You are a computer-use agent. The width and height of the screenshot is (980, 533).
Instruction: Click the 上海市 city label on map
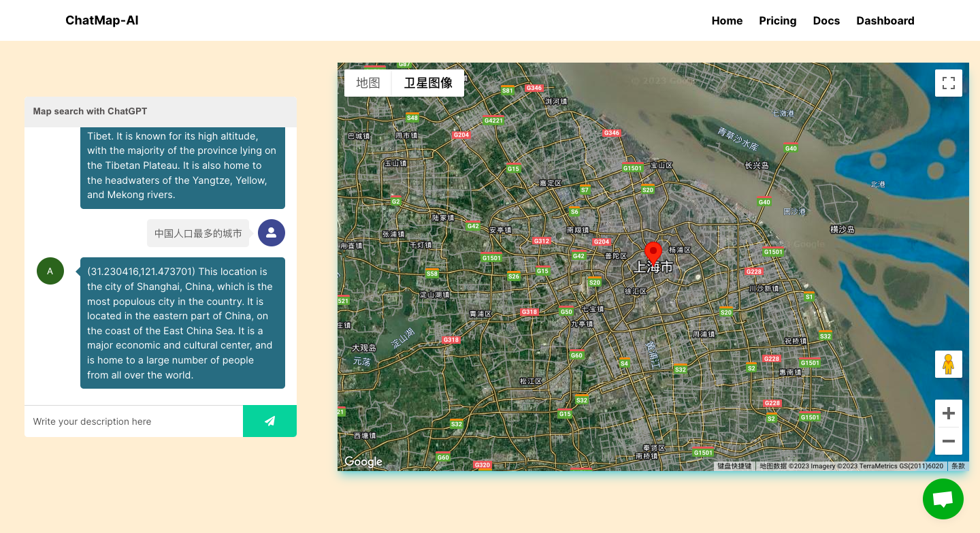point(653,268)
